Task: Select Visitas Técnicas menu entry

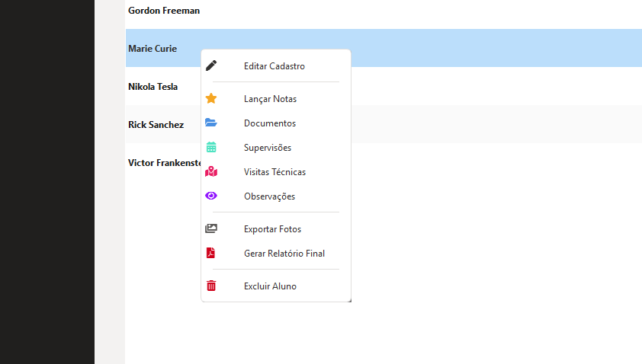Action: (274, 172)
